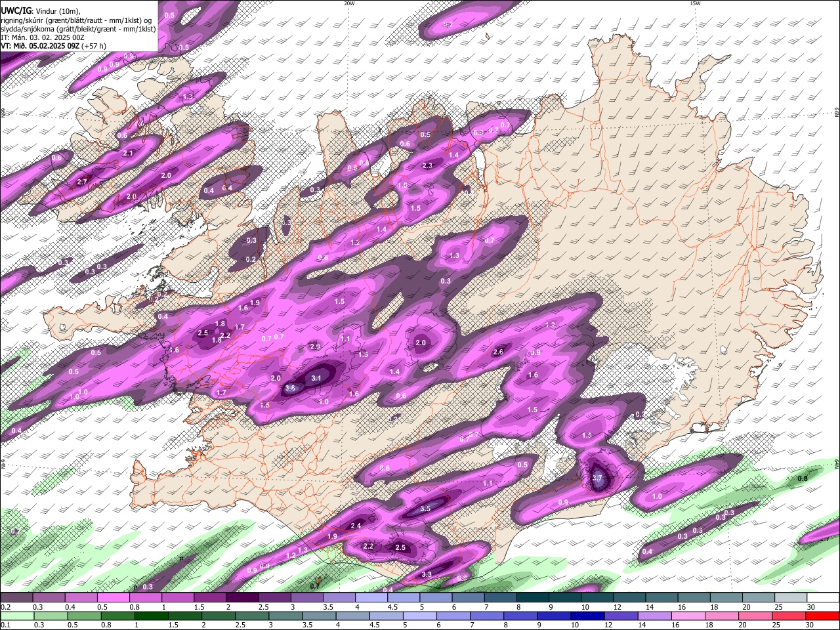
Task: Click the bright pink 0.5–0.8 snow legend swatch
Action: [113, 598]
